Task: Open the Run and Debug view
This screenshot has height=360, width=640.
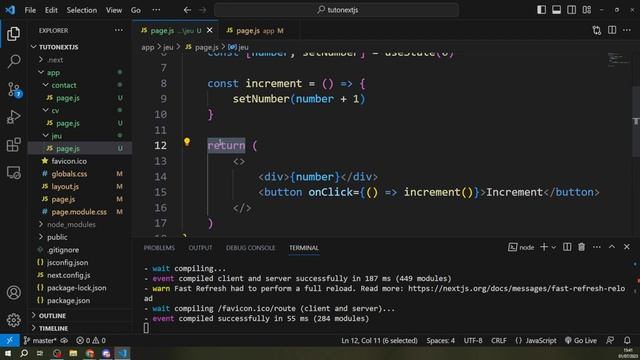Action: tap(13, 117)
